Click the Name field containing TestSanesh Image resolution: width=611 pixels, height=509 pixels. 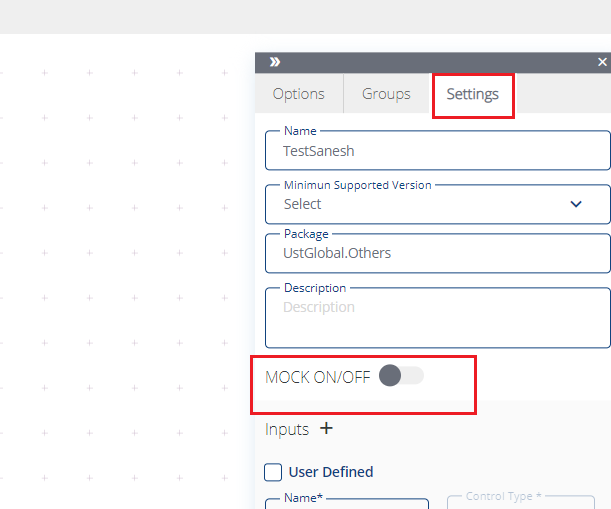tap(438, 150)
